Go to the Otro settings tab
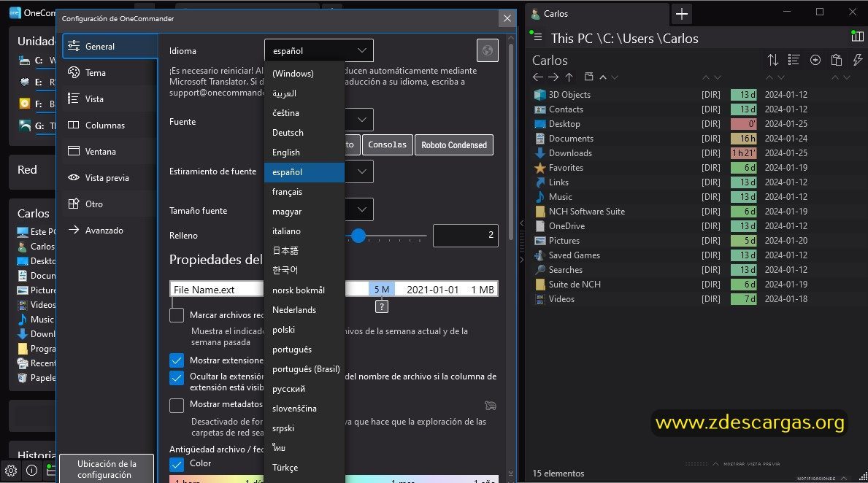Viewport: 868px width, 483px height. 110,204
